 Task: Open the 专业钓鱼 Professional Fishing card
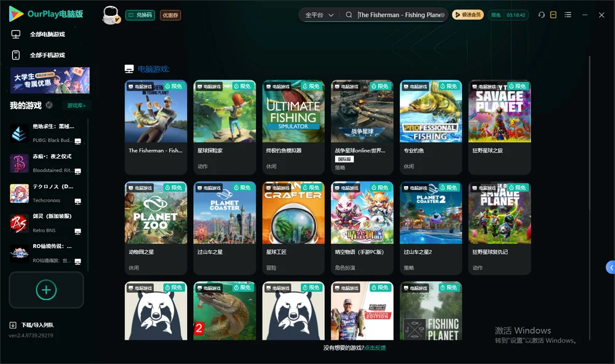[x=430, y=127]
